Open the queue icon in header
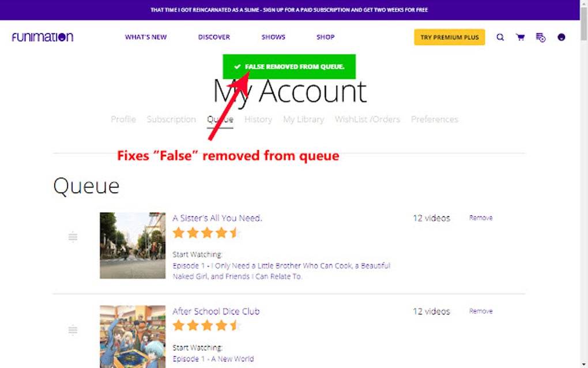The height and width of the screenshot is (368, 588). pos(540,37)
